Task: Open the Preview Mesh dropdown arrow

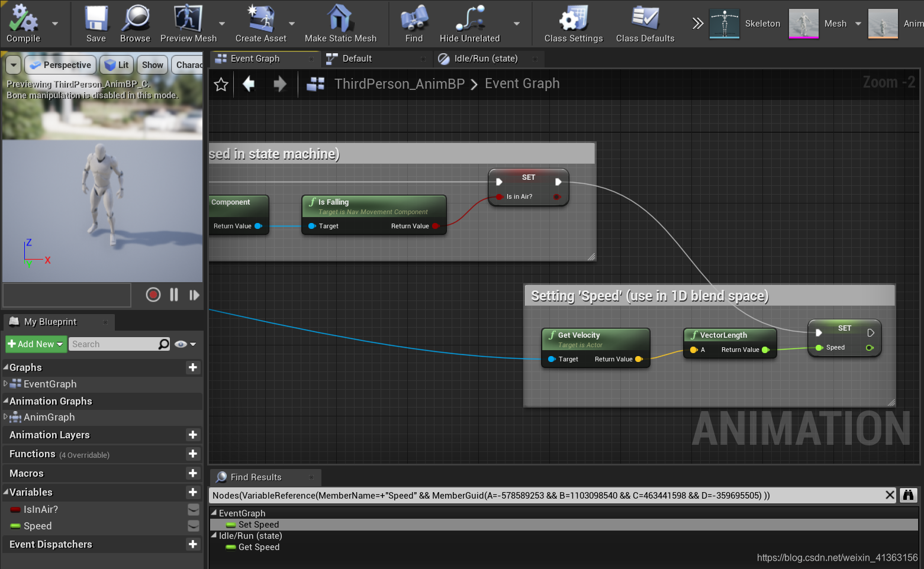Action: click(222, 24)
